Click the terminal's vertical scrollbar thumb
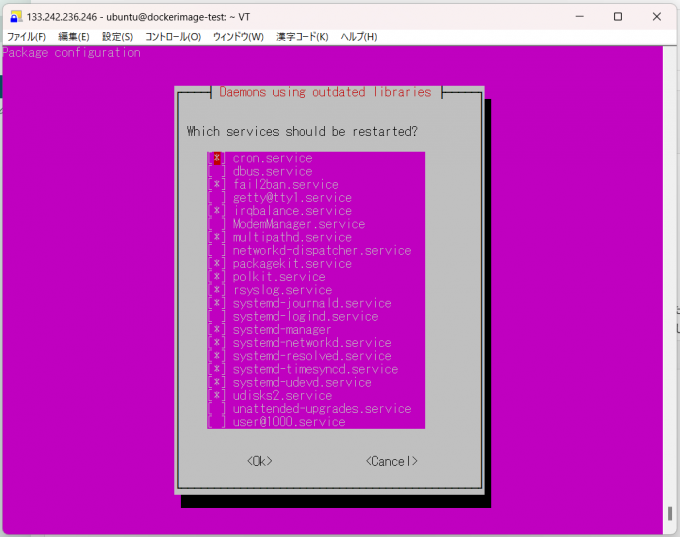This screenshot has height=537, width=680. [670, 513]
